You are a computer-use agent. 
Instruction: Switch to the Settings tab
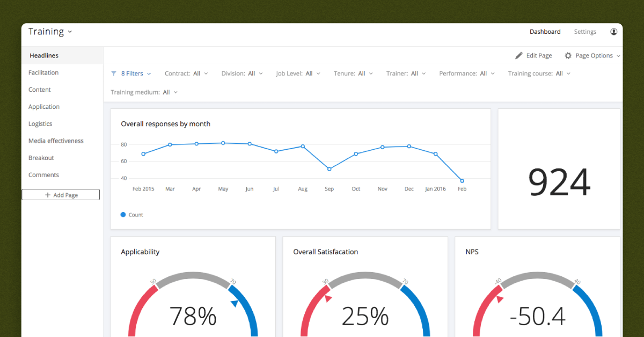(585, 32)
